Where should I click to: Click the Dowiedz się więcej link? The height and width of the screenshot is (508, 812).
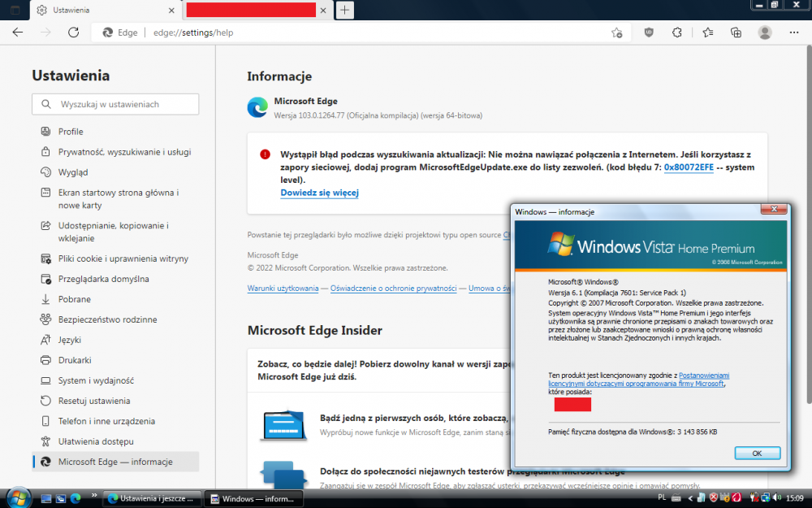(x=319, y=193)
